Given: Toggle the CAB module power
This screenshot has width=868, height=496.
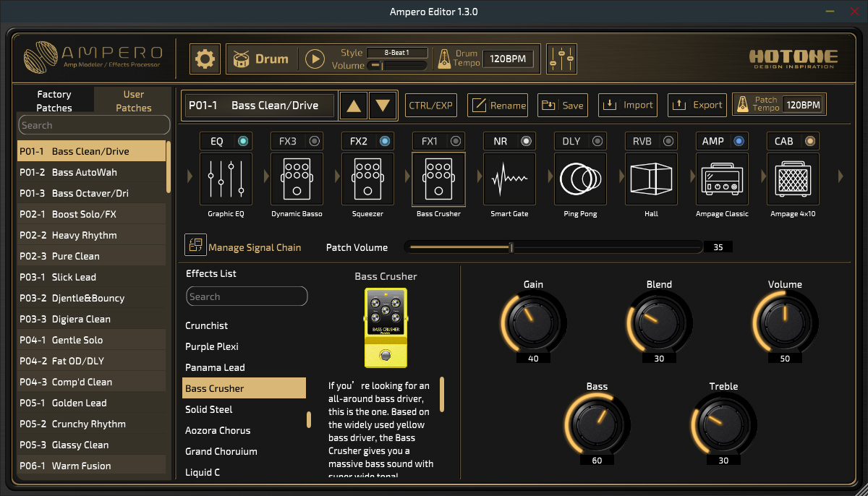Looking at the screenshot, I should (x=810, y=141).
